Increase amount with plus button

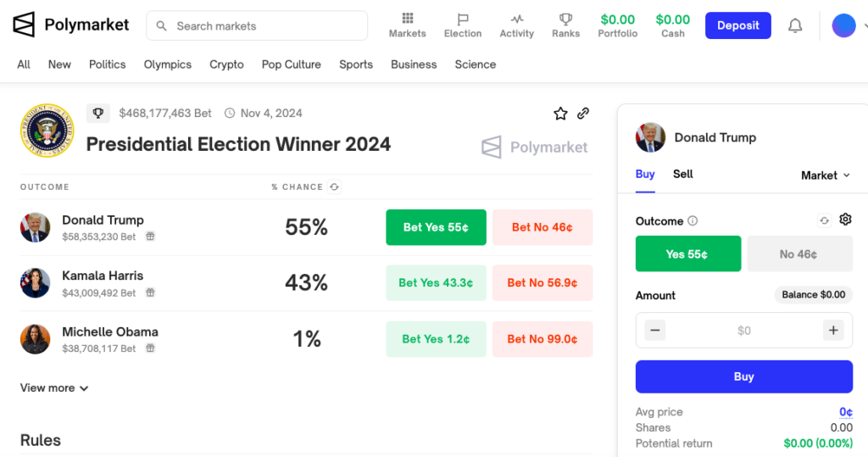click(833, 331)
